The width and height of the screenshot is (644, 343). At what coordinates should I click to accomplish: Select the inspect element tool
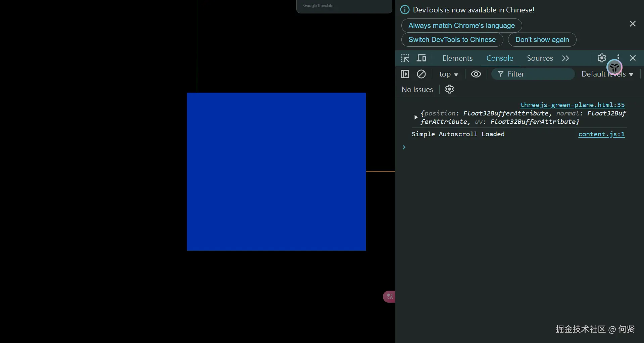click(405, 58)
